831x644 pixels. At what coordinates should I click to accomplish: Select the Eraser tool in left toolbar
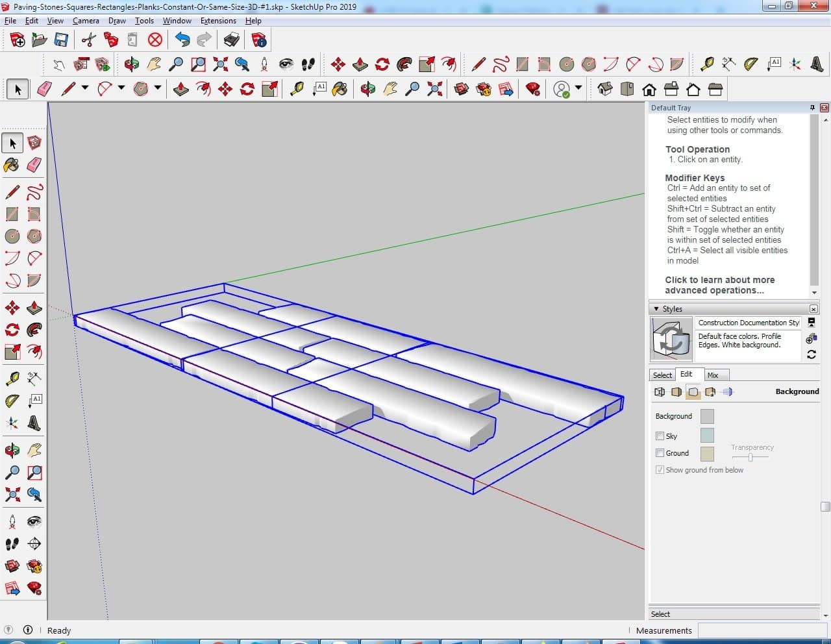pos(34,165)
